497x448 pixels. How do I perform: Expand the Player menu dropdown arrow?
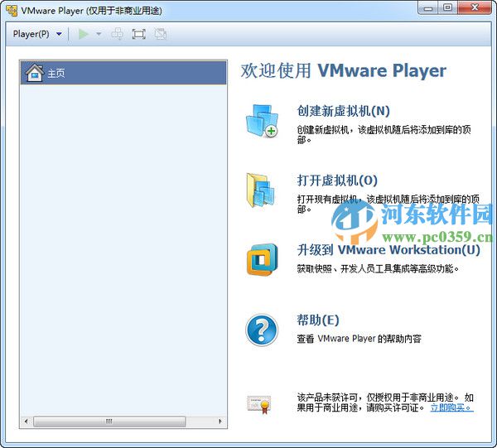coord(60,34)
